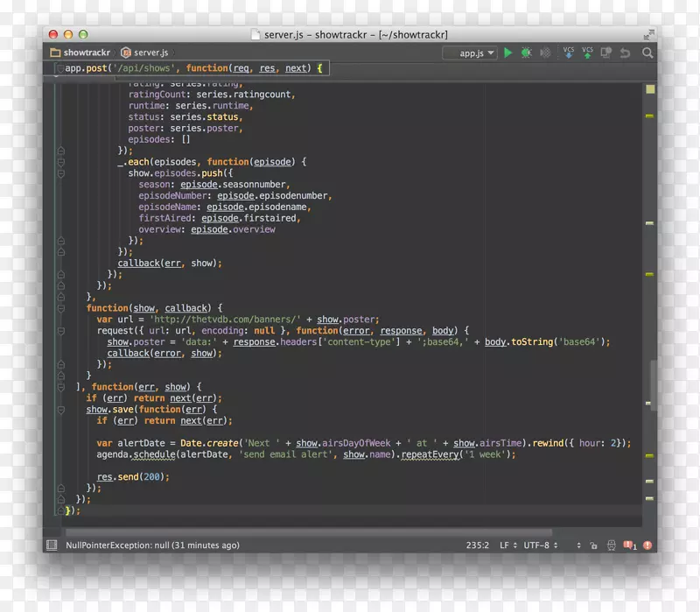Update project via the blue VCS down-arrow
Image resolution: width=700 pixels, height=612 pixels.
[569, 53]
